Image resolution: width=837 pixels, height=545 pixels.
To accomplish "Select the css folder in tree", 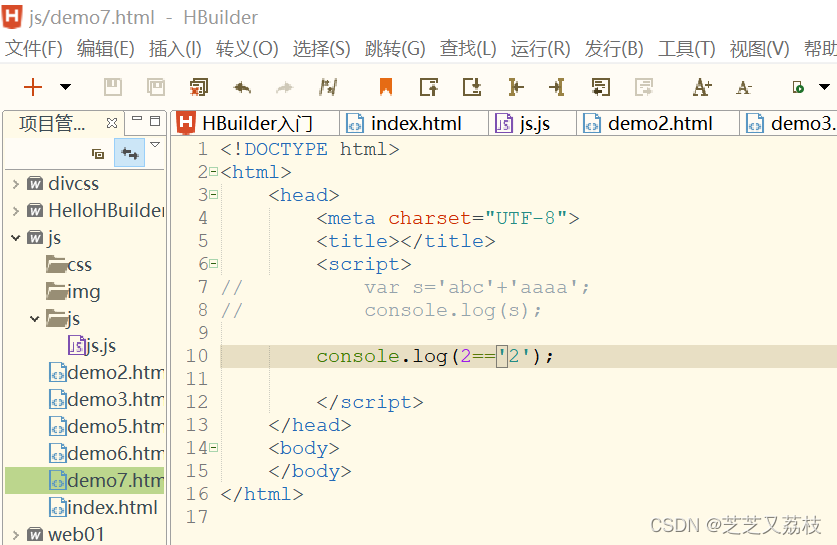I will click(x=69, y=264).
